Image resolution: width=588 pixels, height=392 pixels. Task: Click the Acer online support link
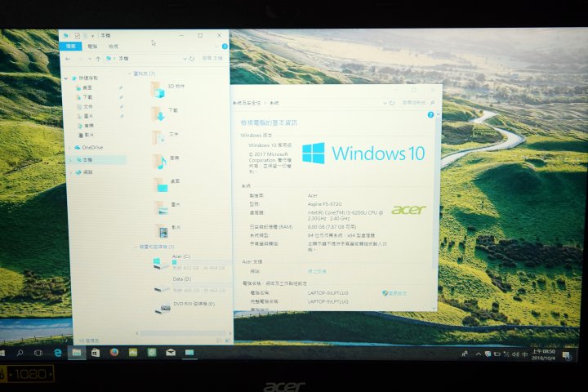[x=317, y=271]
